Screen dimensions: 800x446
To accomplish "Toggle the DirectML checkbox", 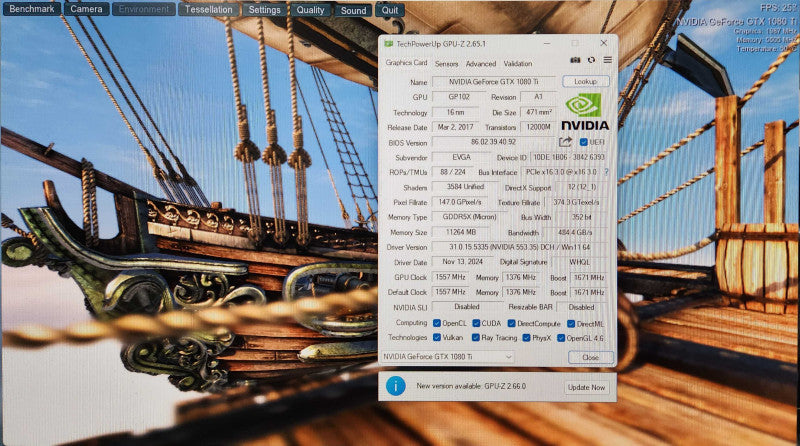I will click(x=571, y=324).
